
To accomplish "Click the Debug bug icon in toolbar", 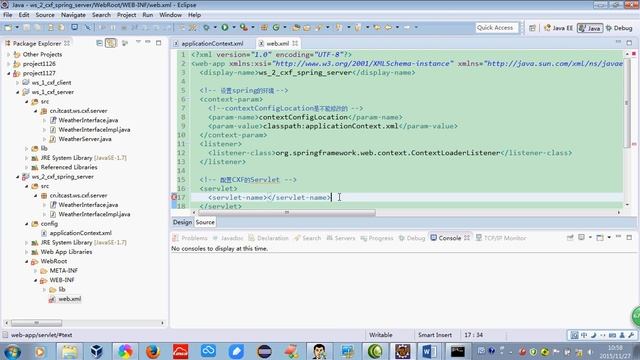I will coord(207,27).
